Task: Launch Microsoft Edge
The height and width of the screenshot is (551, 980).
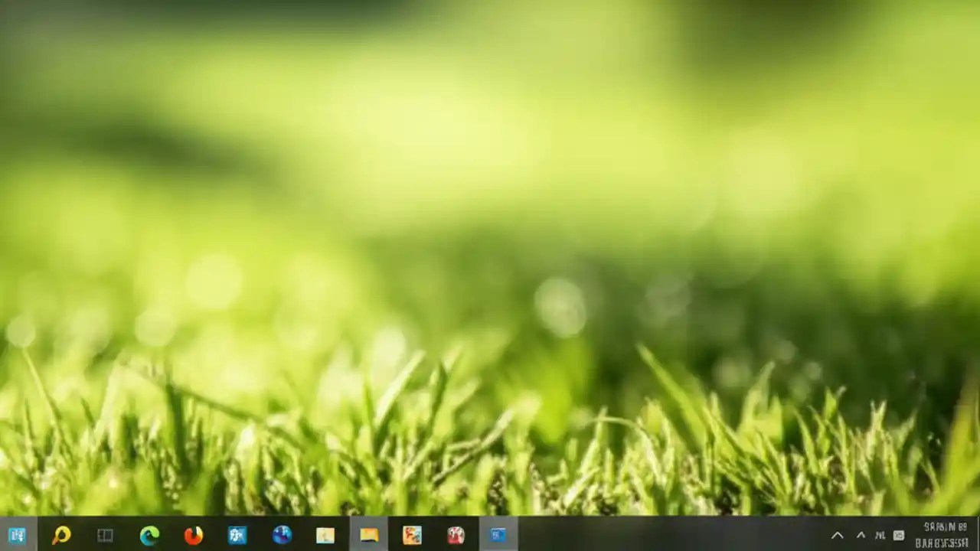Action: 149,535
